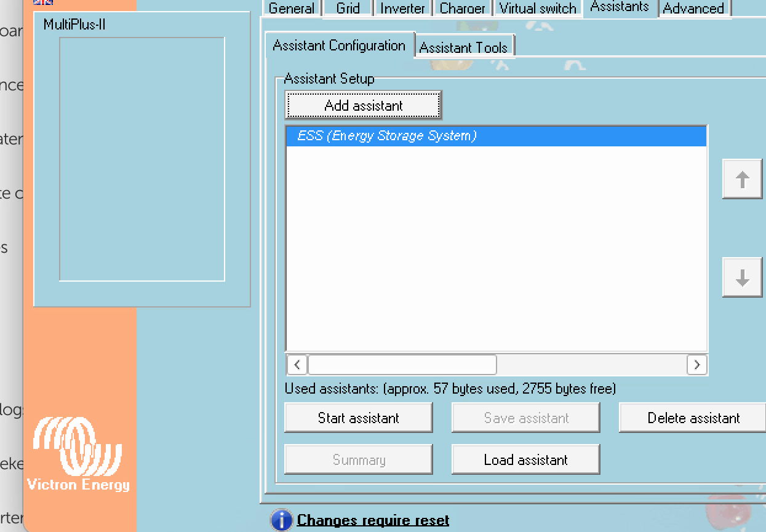Click the horizontal scrollbar thumb

coord(402,365)
